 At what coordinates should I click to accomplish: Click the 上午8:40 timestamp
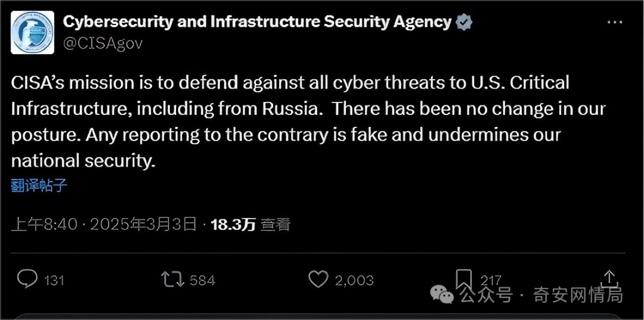(x=44, y=225)
